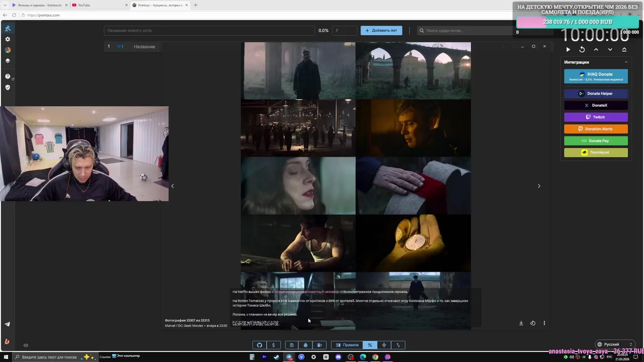Open the Правила rules button
This screenshot has height=362, width=644.
[x=347, y=345]
